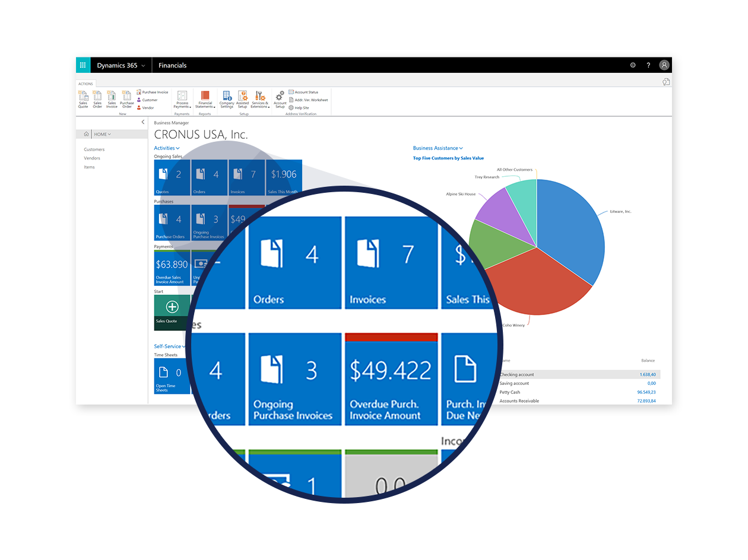748x560 pixels.
Task: Open the help question mark icon
Action: pos(648,65)
